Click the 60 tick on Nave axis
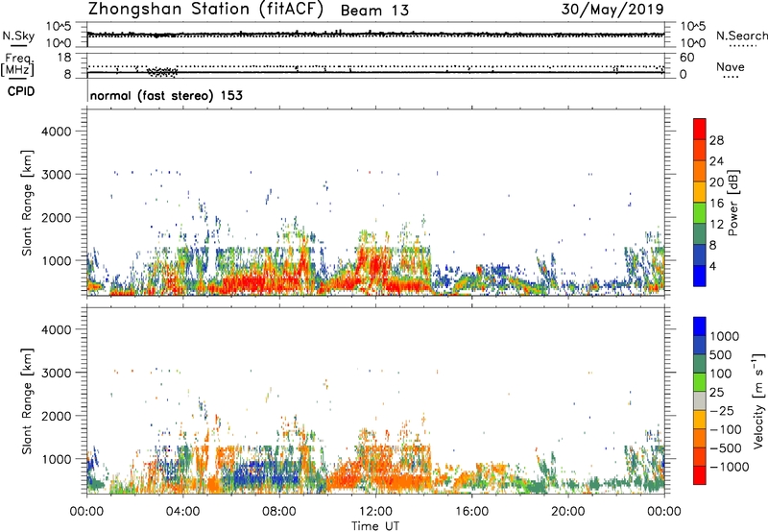Viewport: 768px width, 532px height. pos(686,58)
